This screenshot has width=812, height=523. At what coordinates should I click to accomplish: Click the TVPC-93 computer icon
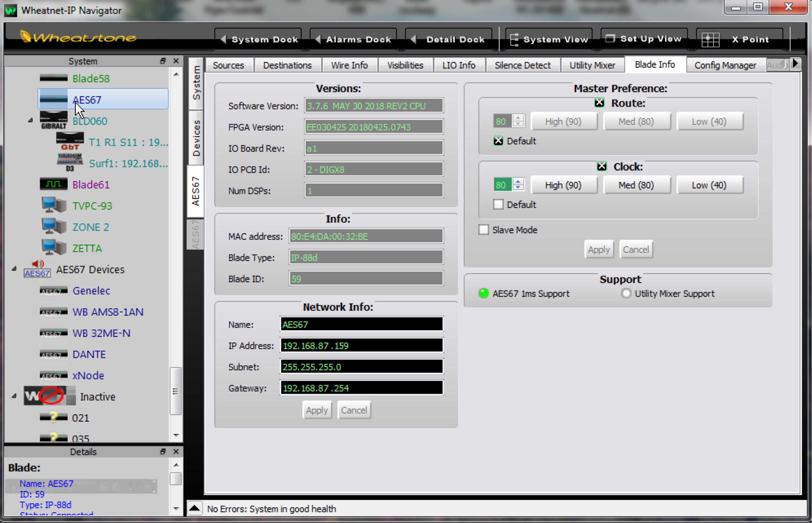(54, 205)
